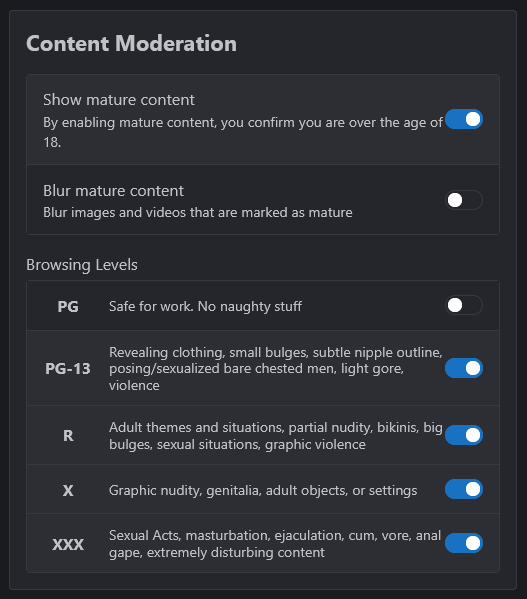Click the Content Moderation heading
The width and height of the screenshot is (527, 599).
(x=131, y=43)
